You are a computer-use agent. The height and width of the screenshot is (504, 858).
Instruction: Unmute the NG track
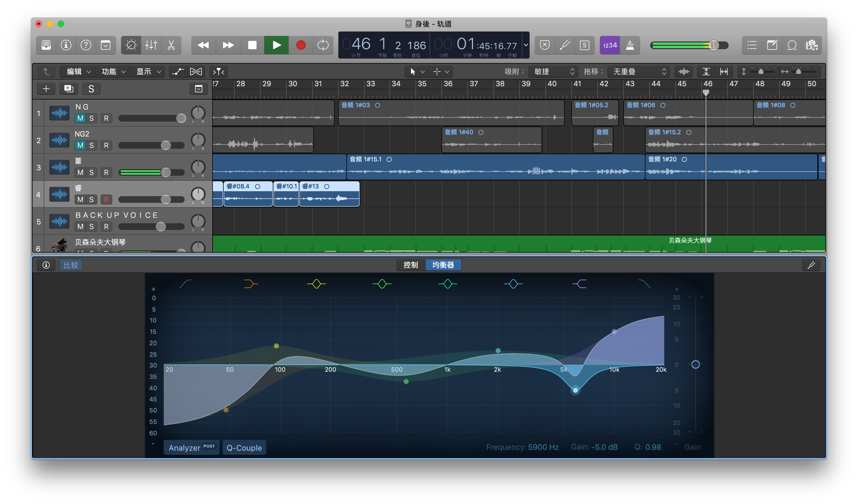tap(80, 119)
